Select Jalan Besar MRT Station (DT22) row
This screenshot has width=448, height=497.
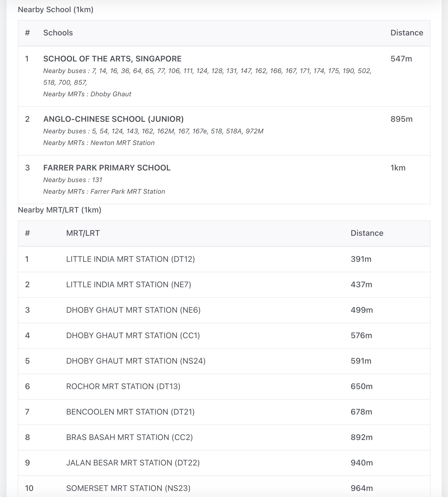[133, 463]
